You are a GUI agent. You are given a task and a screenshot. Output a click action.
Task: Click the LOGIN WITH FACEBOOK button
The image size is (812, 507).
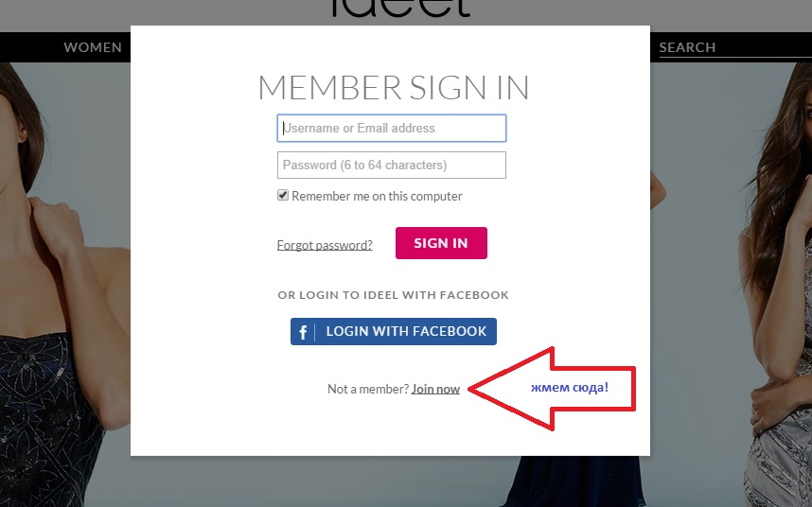point(394,332)
